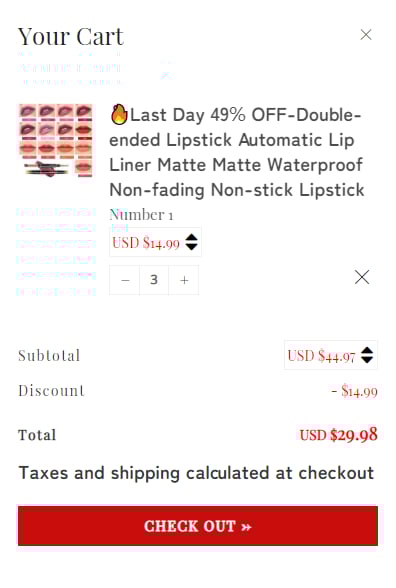Click the Total label
The width and height of the screenshot is (396, 588).
coord(37,435)
